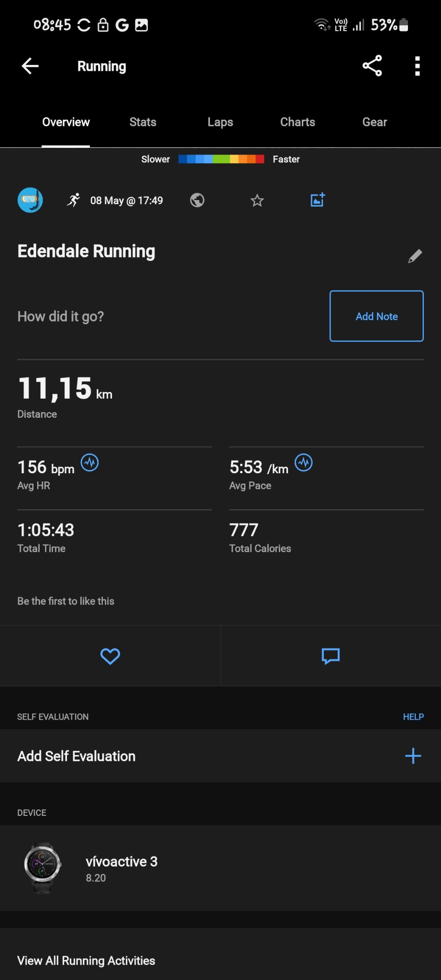Expand Add Self Evaluation with plus
The width and height of the screenshot is (441, 980).
[413, 756]
